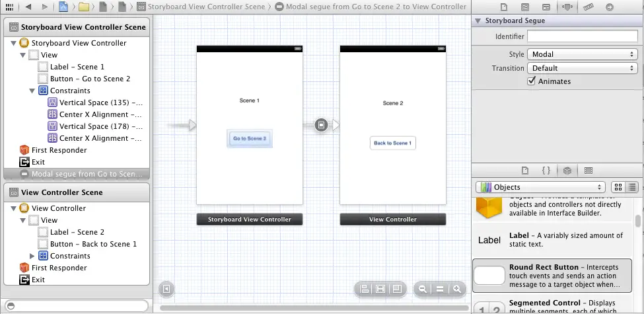Expand Constraints under View Controller Scene
The image size is (644, 314).
[x=33, y=256]
